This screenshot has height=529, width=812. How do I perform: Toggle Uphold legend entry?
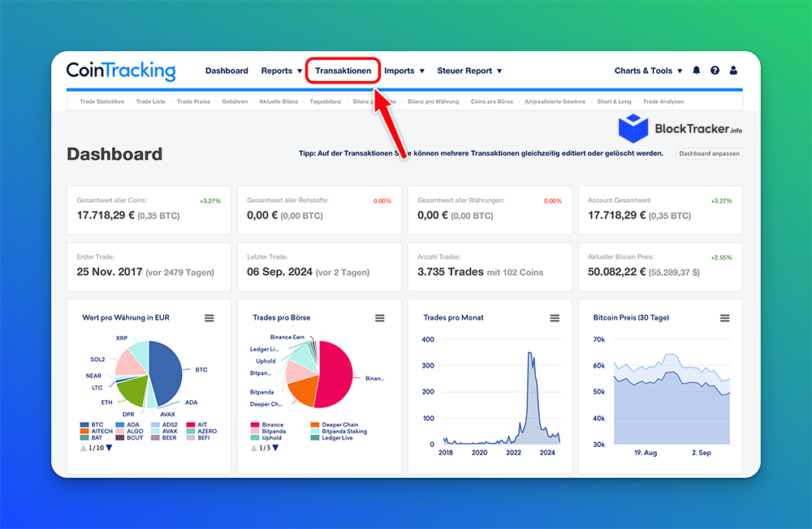tap(266, 438)
